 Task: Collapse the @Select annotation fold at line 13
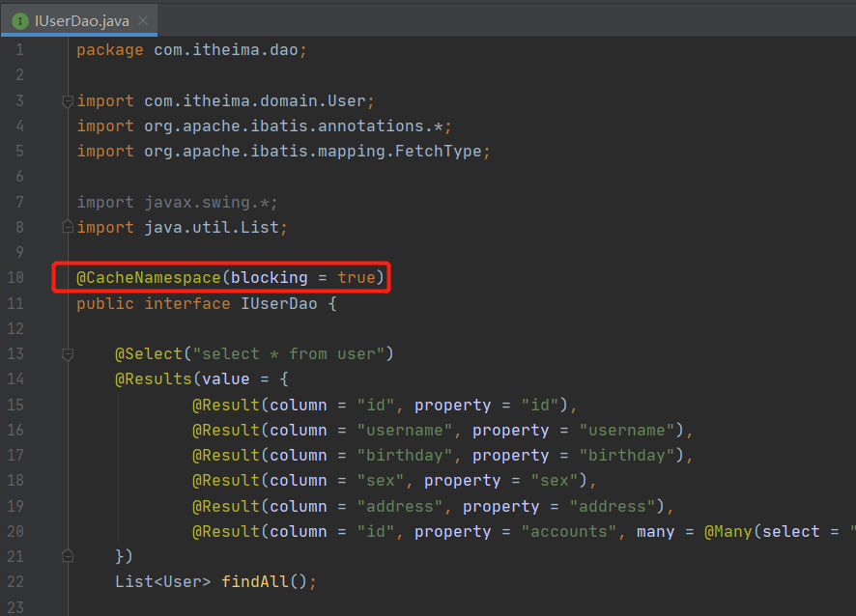(68, 354)
